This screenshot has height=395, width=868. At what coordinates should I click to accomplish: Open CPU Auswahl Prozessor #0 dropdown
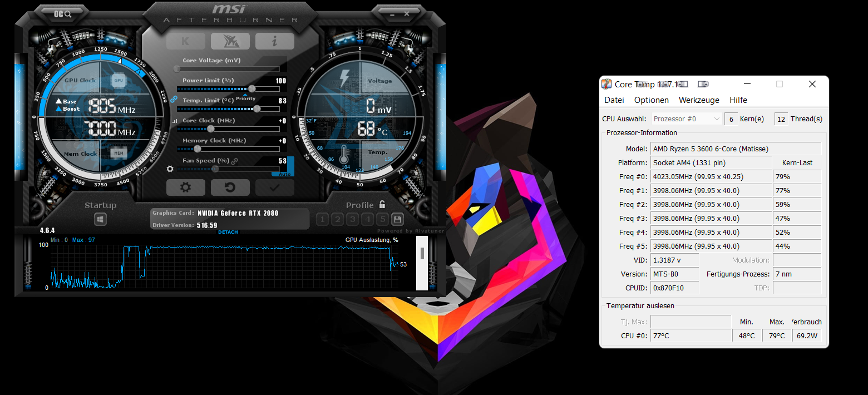pos(686,119)
